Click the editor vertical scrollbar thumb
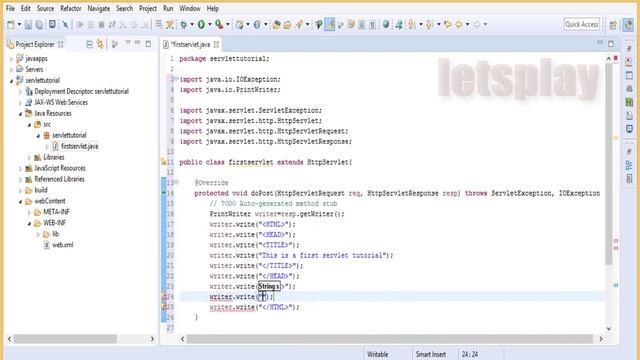Image resolution: width=640 pixels, height=360 pixels. point(609,164)
